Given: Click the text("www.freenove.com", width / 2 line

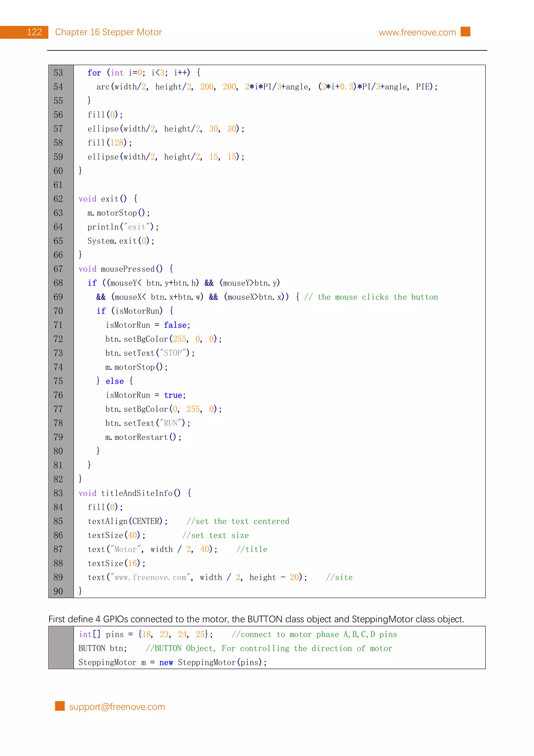Looking at the screenshot, I should coord(220,577).
